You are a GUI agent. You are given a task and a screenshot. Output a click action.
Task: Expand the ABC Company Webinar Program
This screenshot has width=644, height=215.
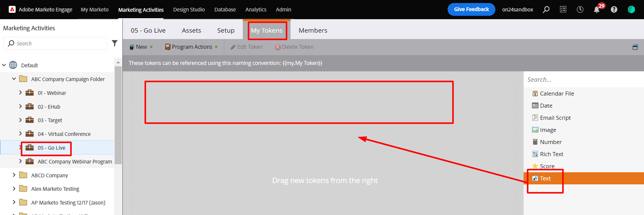click(20, 161)
